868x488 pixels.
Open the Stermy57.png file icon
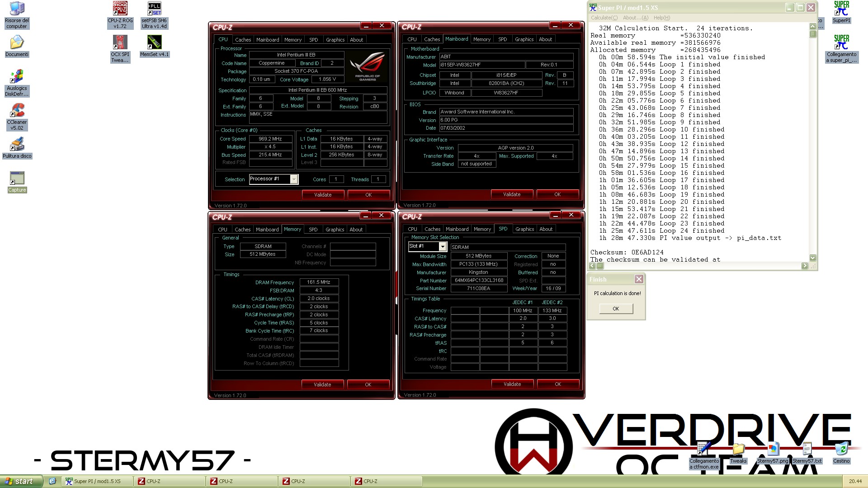[773, 453]
